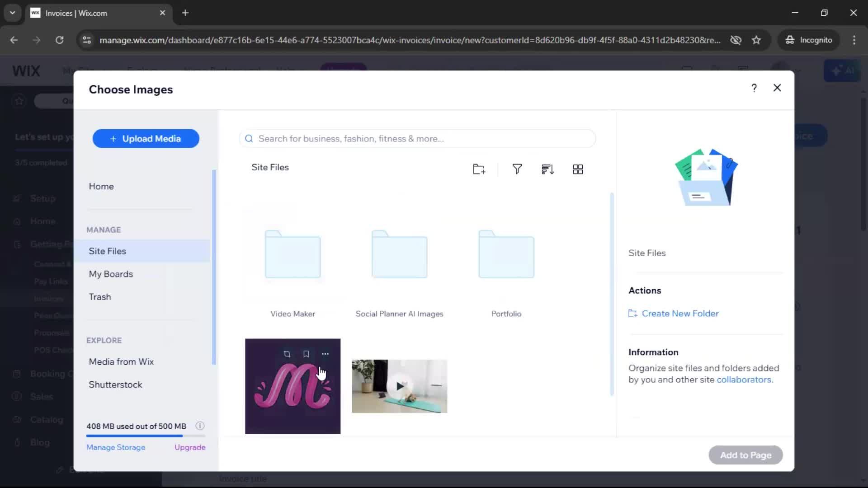Browse Shutterstock images
Image resolution: width=868 pixels, height=488 pixels.
(115, 385)
